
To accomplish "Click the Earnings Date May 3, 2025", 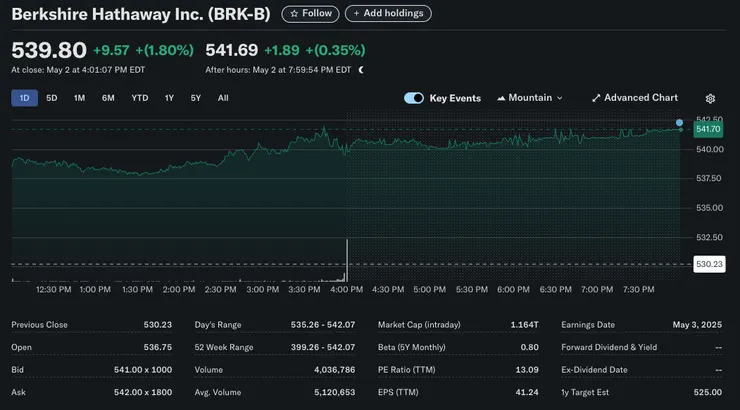I will 697,325.
